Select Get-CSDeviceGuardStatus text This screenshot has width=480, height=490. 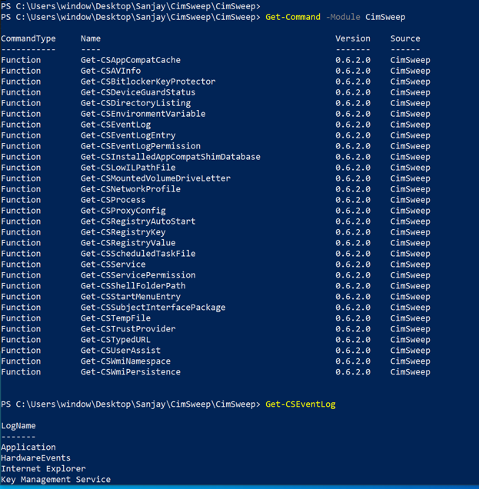138,92
